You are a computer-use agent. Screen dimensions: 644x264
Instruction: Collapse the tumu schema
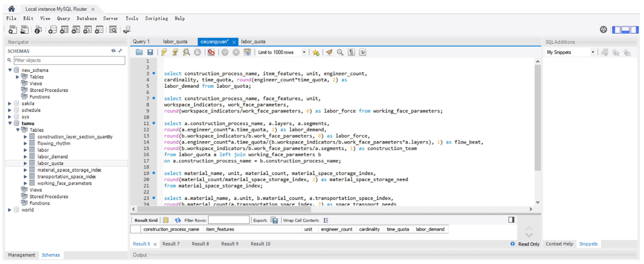tap(10, 123)
